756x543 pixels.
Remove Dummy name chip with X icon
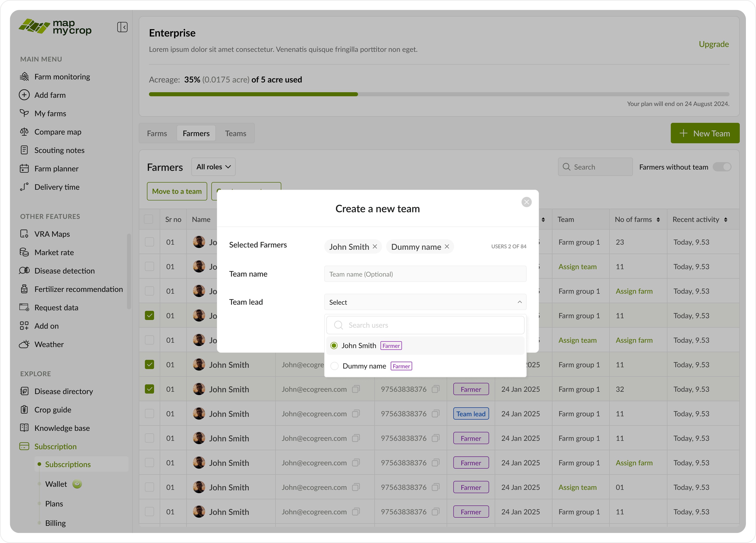pos(447,246)
